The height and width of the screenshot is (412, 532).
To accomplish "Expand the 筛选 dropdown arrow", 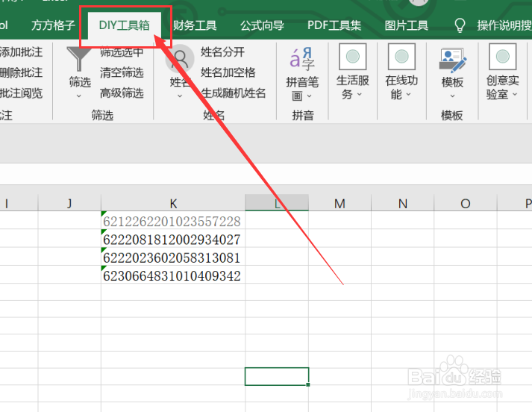I will [x=79, y=96].
